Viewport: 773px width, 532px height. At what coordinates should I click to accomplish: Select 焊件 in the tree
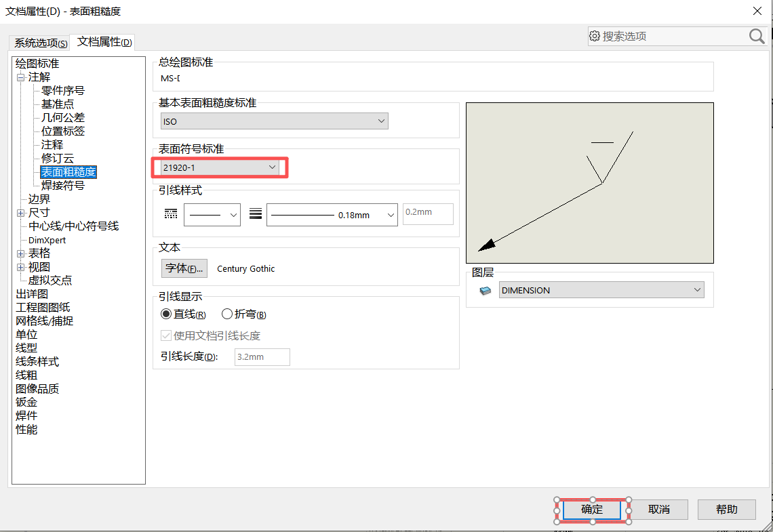click(x=26, y=415)
